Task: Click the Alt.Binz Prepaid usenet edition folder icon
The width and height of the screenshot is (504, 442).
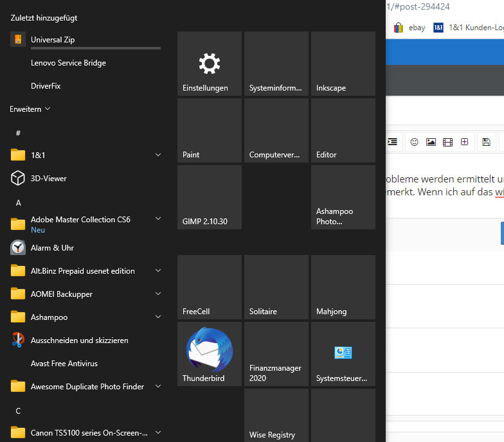Action: pos(18,270)
